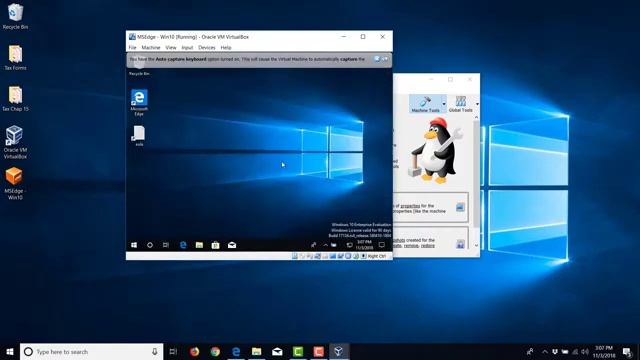Open File Explorer from host taskbar

[256, 351]
